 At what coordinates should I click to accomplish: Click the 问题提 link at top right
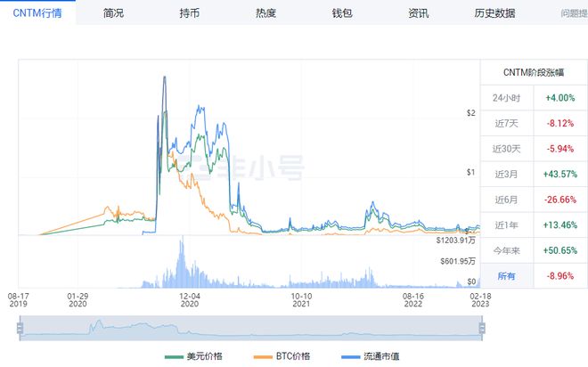574,13
